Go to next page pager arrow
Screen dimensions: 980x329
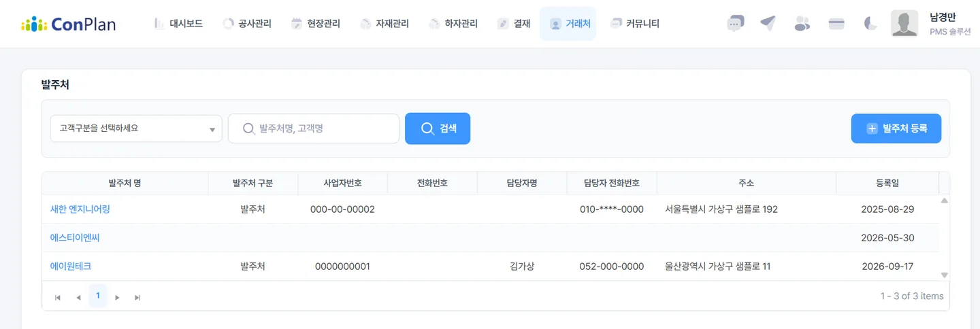pos(118,297)
